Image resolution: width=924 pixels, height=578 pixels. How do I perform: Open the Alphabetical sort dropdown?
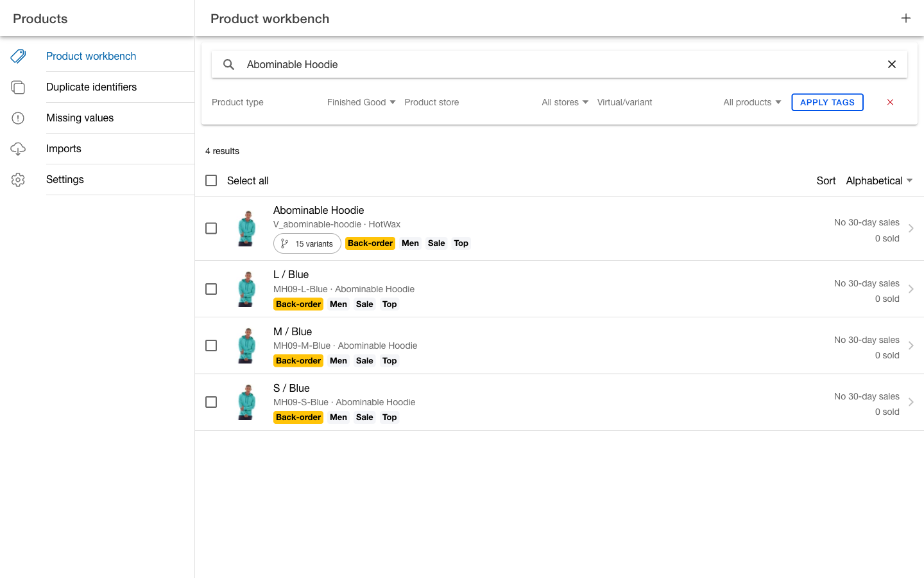879,180
